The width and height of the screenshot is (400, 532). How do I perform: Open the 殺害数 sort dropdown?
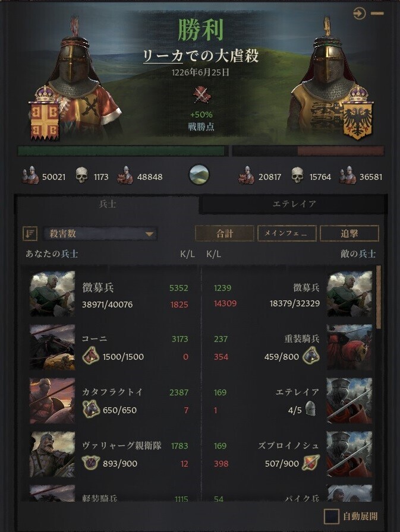(100, 233)
